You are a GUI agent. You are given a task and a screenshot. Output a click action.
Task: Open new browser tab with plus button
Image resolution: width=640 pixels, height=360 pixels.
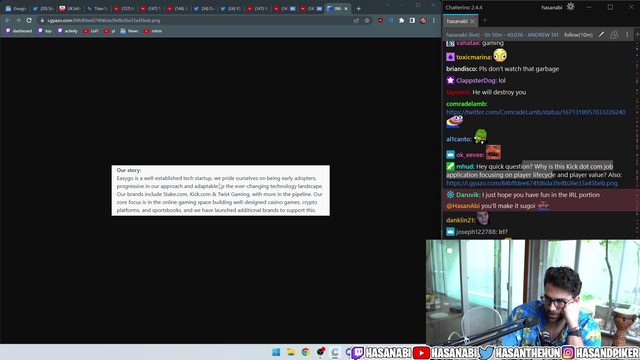click(358, 9)
